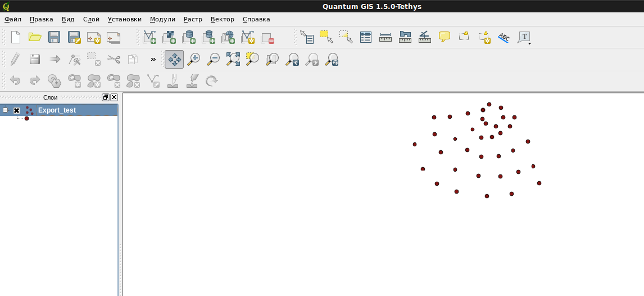Select the Measure Line ruler tool

click(x=386, y=37)
